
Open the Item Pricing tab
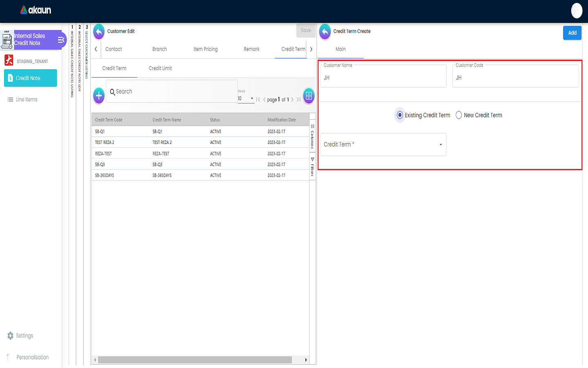[x=205, y=49]
